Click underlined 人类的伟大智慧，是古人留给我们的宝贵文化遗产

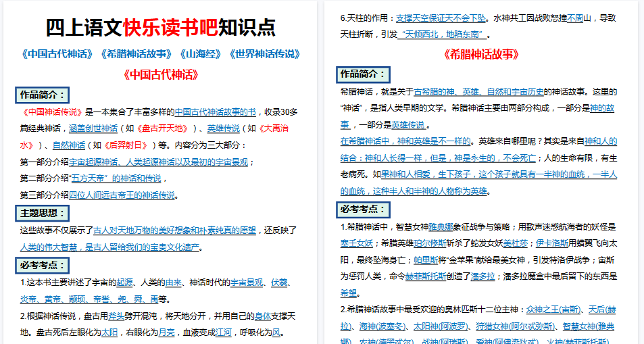click(x=109, y=247)
